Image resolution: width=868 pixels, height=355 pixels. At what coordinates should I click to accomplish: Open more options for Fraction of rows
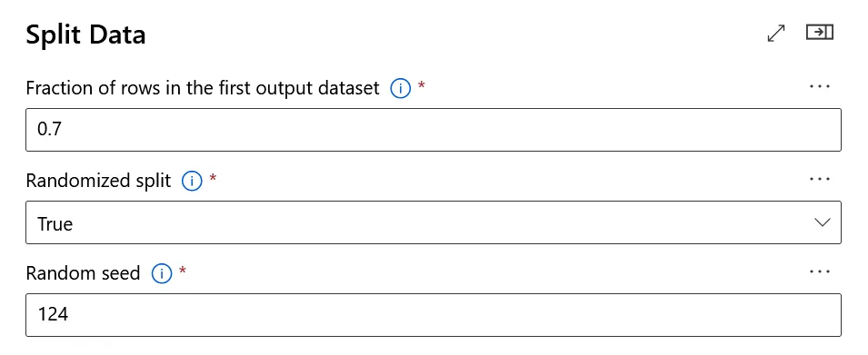(819, 87)
